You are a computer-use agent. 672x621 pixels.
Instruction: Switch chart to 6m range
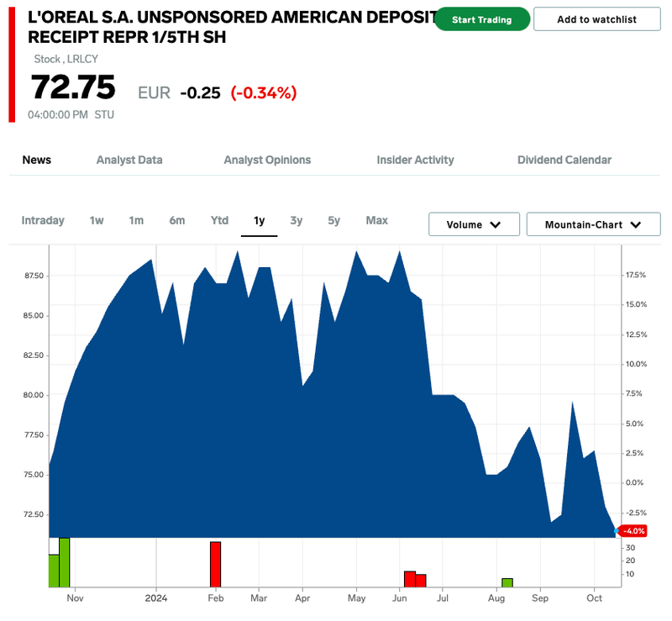pos(177,220)
